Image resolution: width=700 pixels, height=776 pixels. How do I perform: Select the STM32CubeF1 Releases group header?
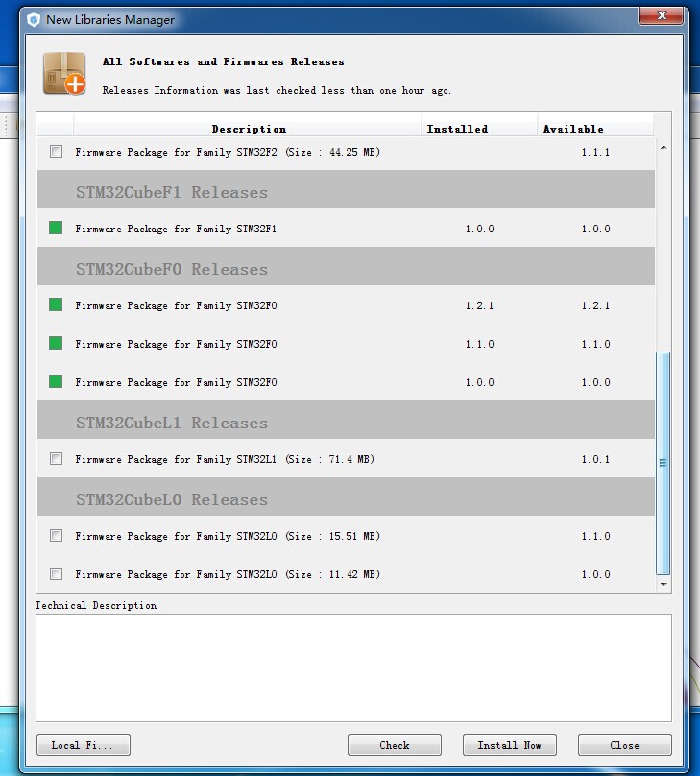coord(346,189)
